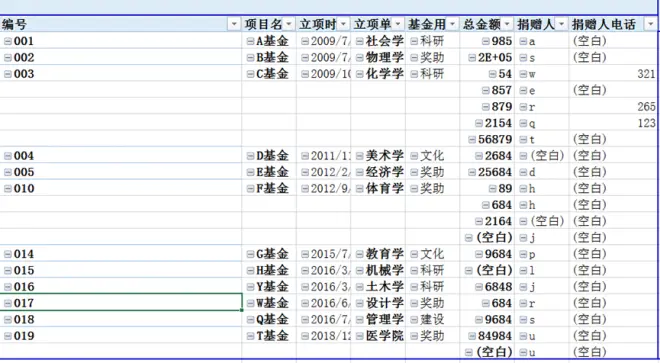Select donor cell p
660x363 pixels.
tap(542, 254)
